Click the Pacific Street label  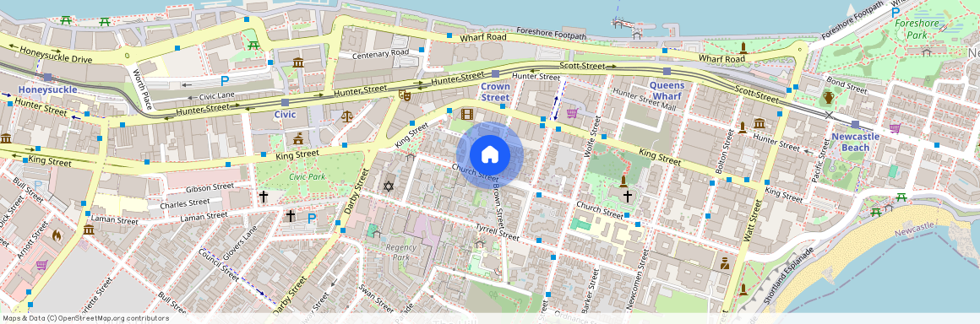[x=820, y=159]
